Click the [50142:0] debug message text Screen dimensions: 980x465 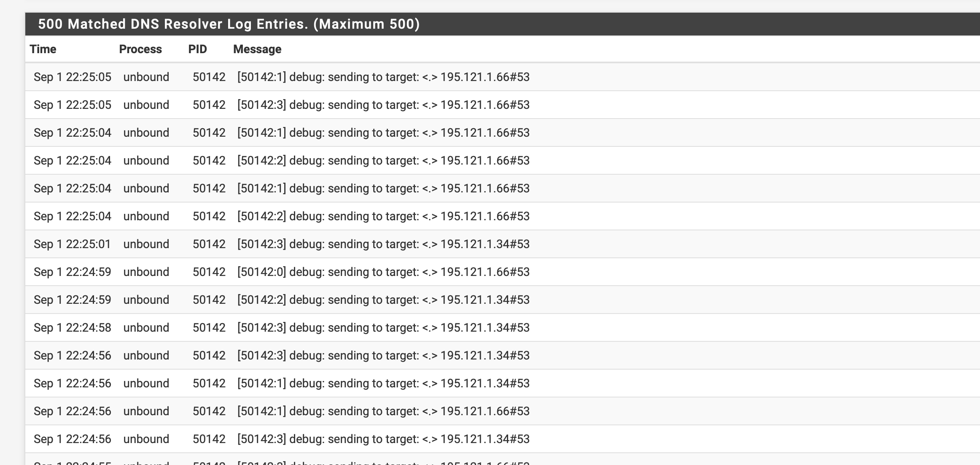coord(383,272)
